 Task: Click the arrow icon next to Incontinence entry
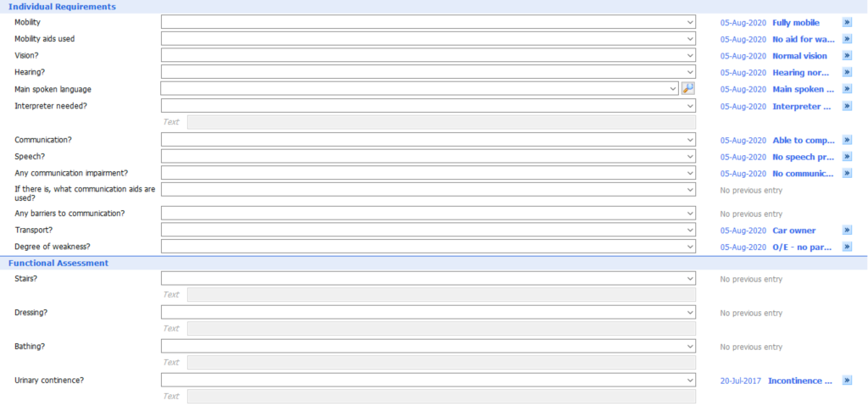[847, 381]
